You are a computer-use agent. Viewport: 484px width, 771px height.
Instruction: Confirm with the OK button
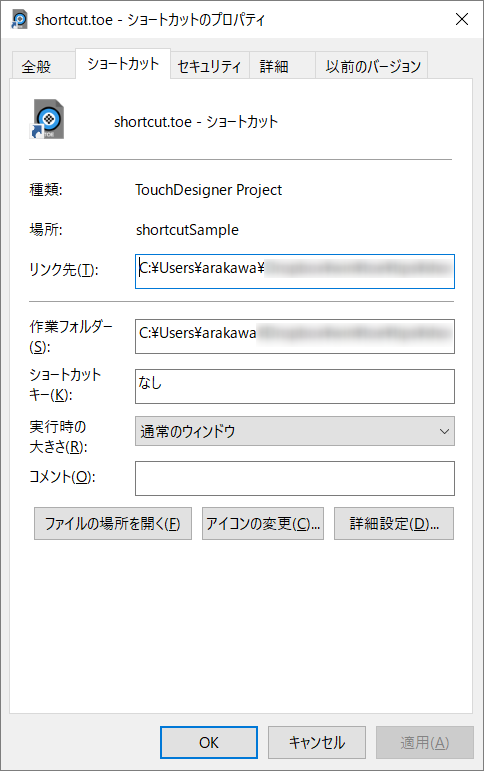click(x=209, y=742)
